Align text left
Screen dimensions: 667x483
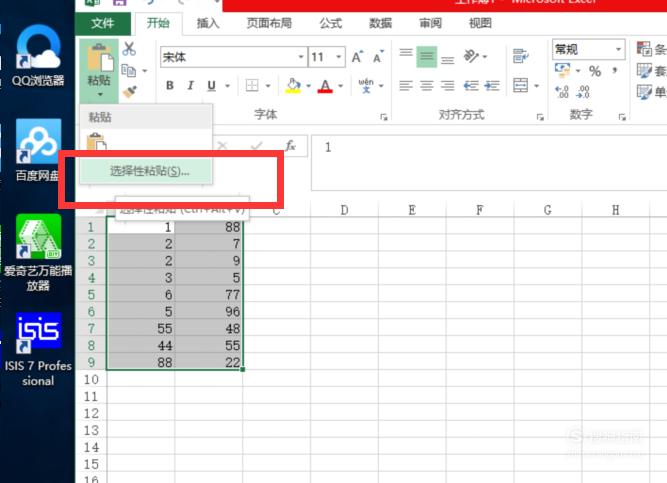[406, 86]
